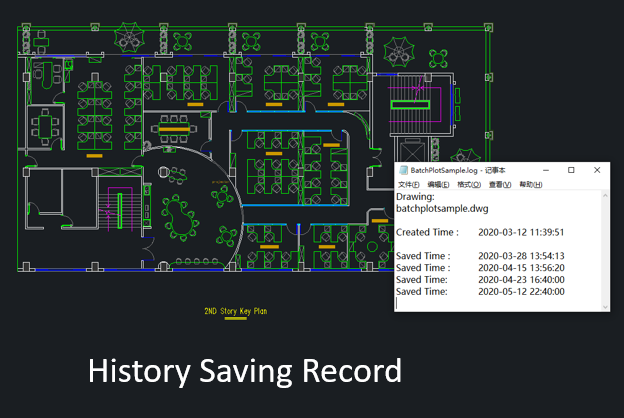
Task: Open the 文件(F) menu
Action: coord(410,185)
